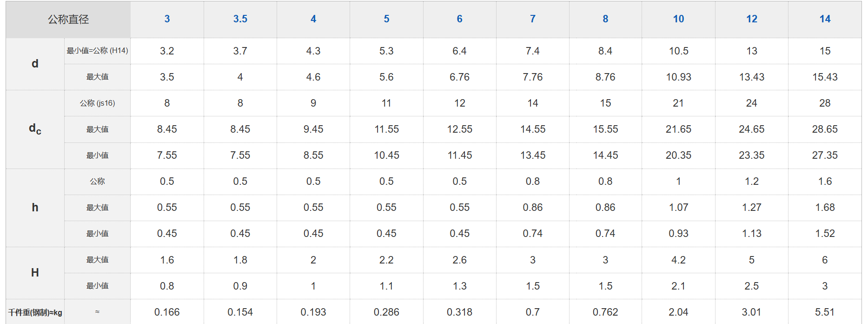
Task: Click the cell with value 0.166
Action: click(167, 312)
